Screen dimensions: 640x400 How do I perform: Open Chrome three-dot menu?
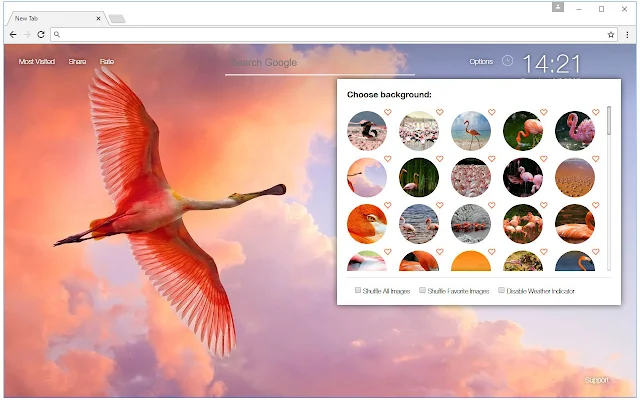[627, 35]
